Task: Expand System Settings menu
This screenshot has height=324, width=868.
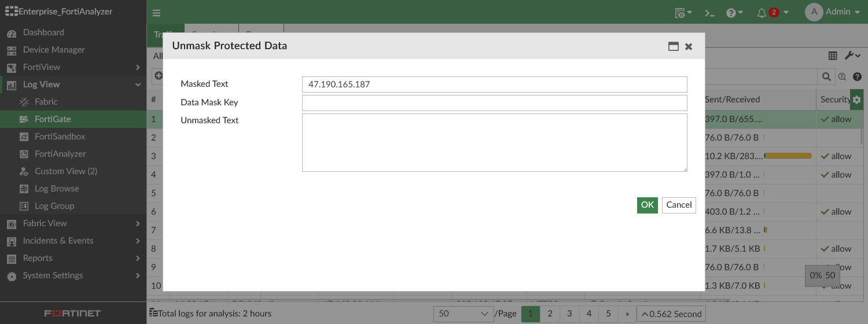Action: coord(73,275)
